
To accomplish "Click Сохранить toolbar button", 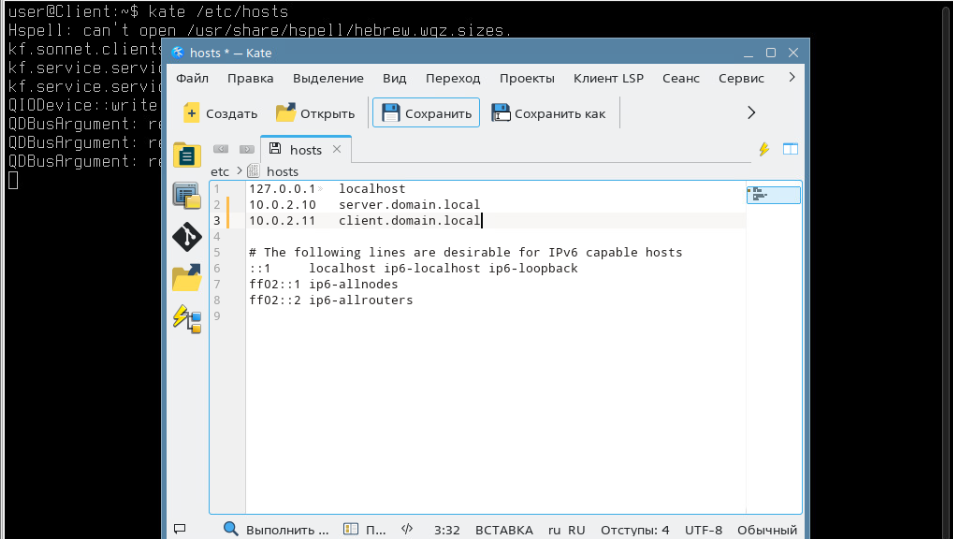I will [x=426, y=113].
